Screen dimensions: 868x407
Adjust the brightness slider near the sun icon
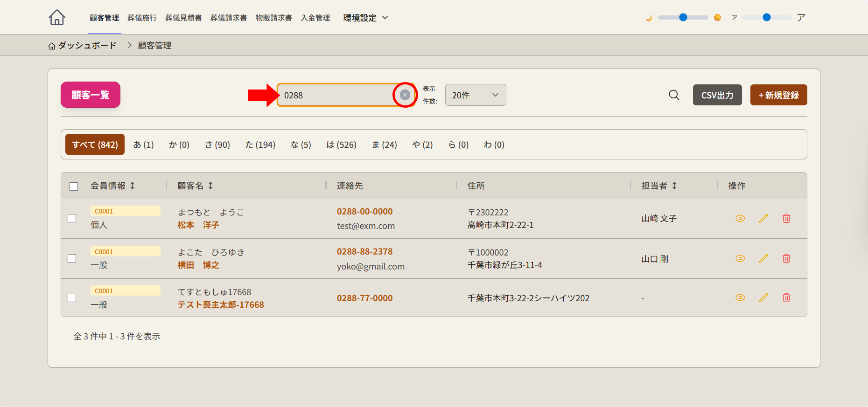[683, 17]
